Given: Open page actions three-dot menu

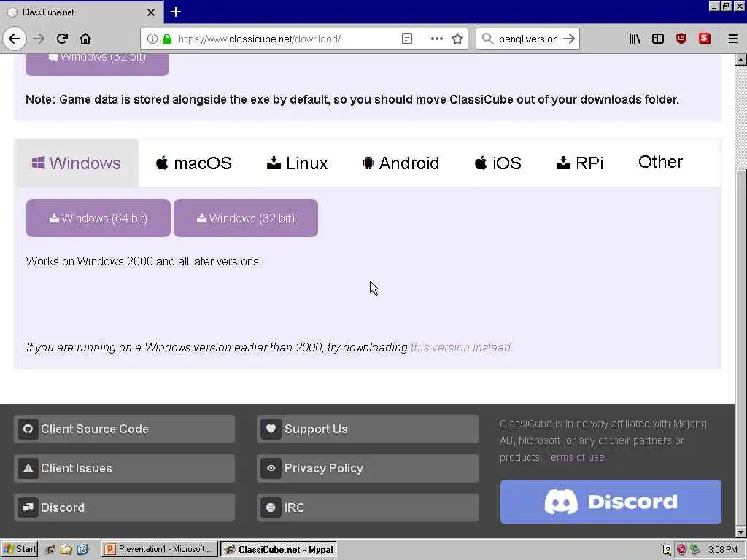Looking at the screenshot, I should click(x=436, y=39).
